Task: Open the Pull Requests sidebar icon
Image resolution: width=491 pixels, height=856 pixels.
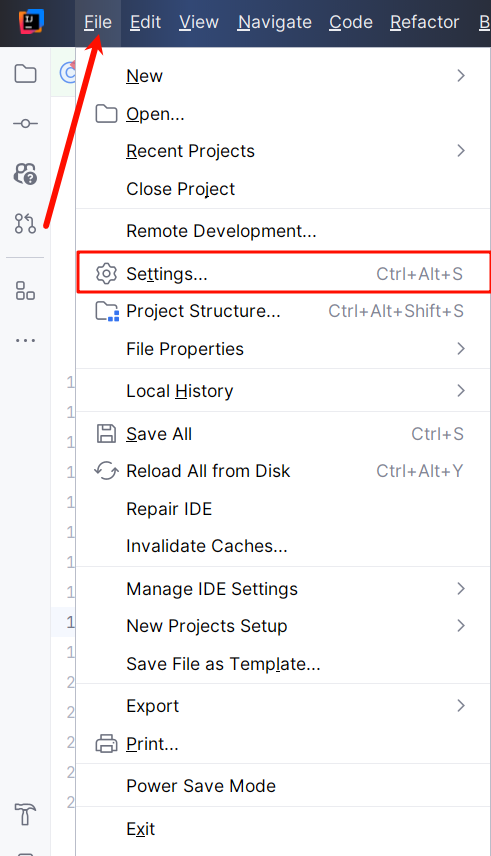Action: coord(25,223)
